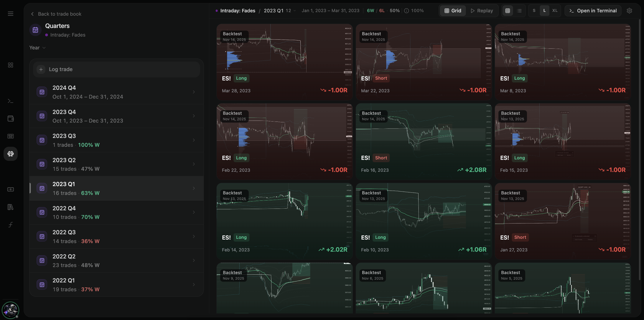Click the Long tag on Mar 8, 2023 card
644x320 pixels.
(x=520, y=78)
